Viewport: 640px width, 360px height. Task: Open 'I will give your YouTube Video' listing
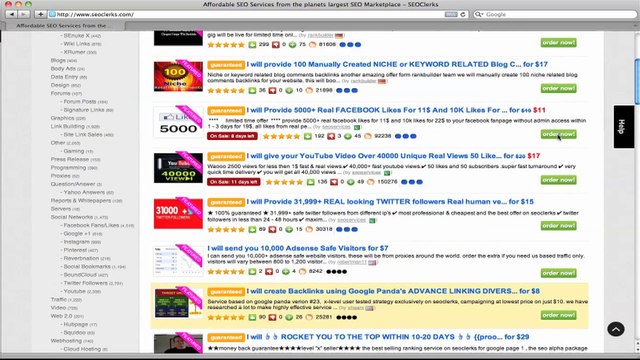pos(393,156)
